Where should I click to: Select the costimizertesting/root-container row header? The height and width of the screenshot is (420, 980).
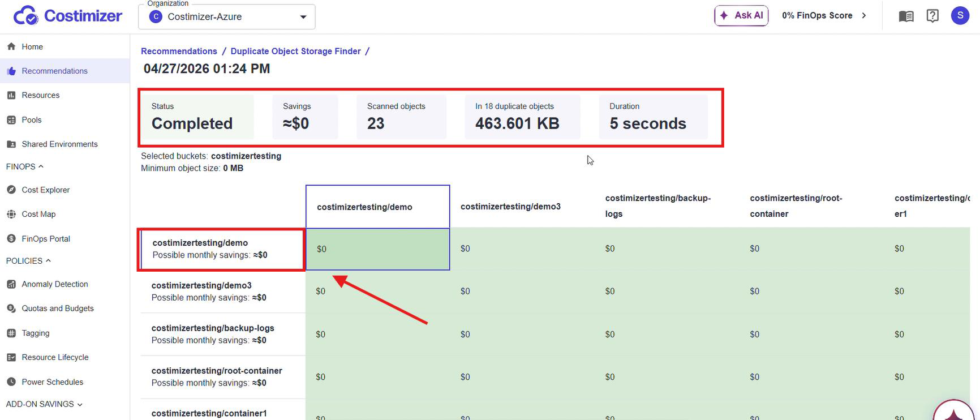(223, 377)
